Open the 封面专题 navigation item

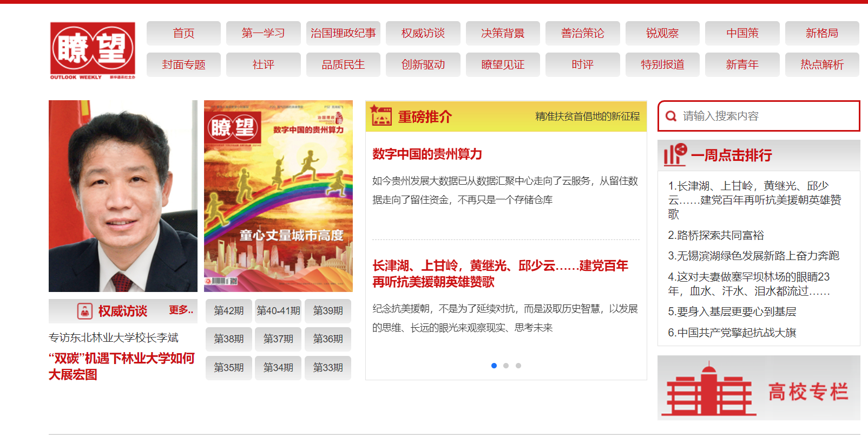point(183,64)
